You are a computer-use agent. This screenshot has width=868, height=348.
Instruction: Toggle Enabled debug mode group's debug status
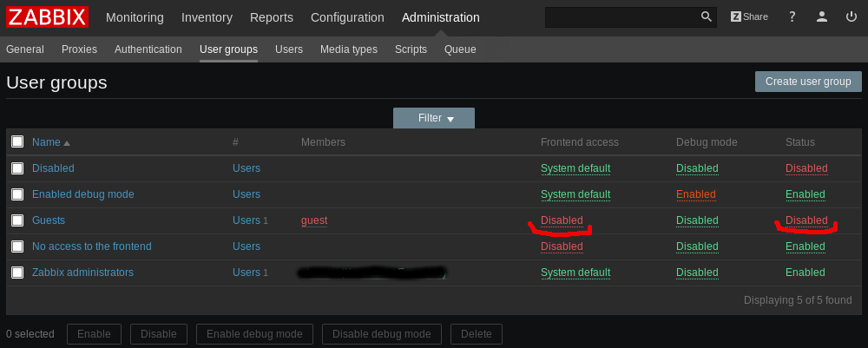695,194
